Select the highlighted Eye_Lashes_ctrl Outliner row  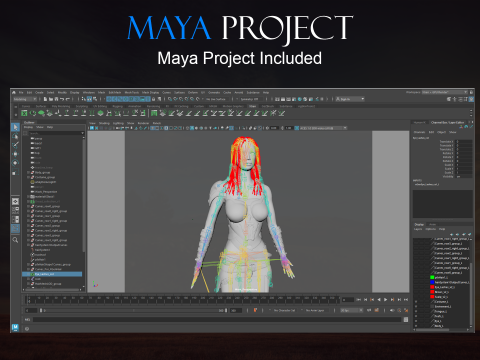52,274
